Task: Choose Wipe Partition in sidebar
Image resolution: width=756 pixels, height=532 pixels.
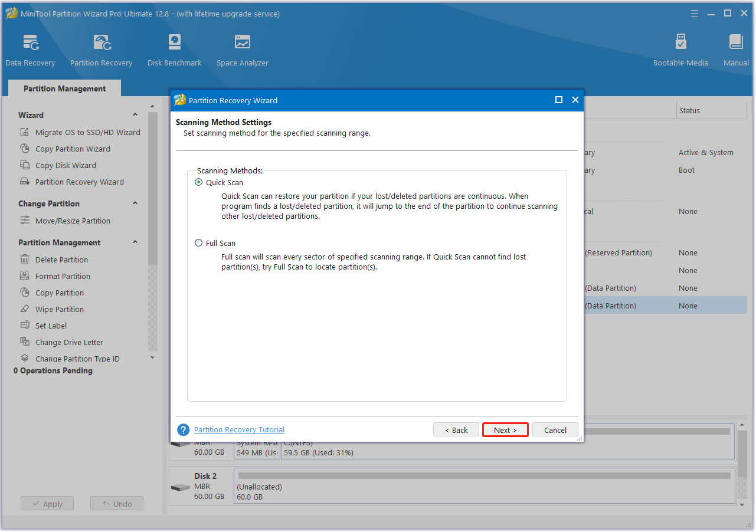Action: pos(59,309)
